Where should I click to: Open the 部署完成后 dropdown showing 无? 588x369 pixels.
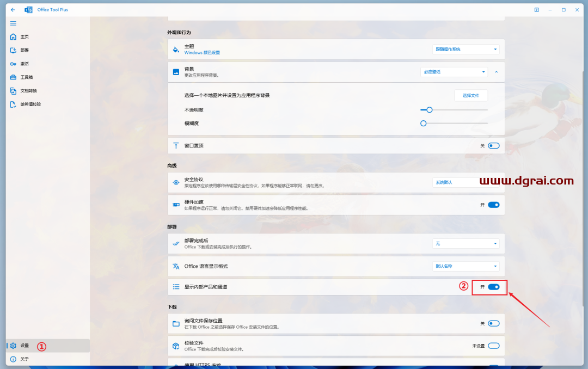[x=466, y=244]
